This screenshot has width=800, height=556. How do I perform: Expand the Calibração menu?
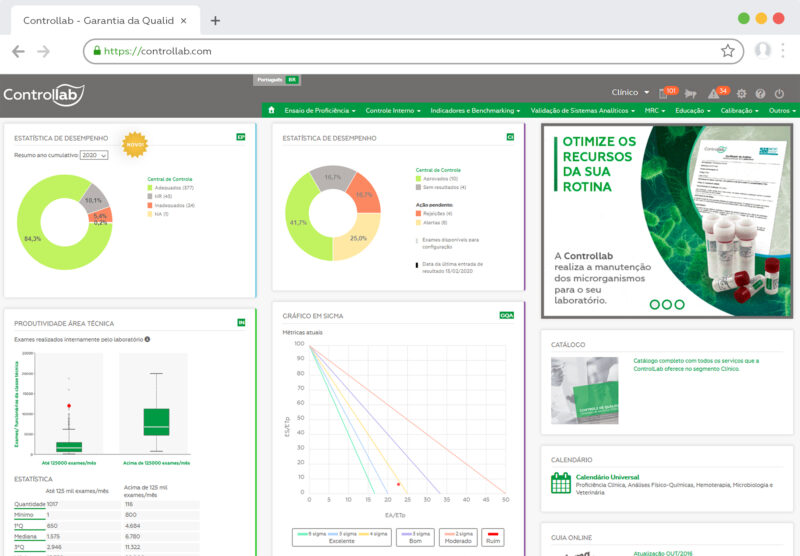pos(739,111)
